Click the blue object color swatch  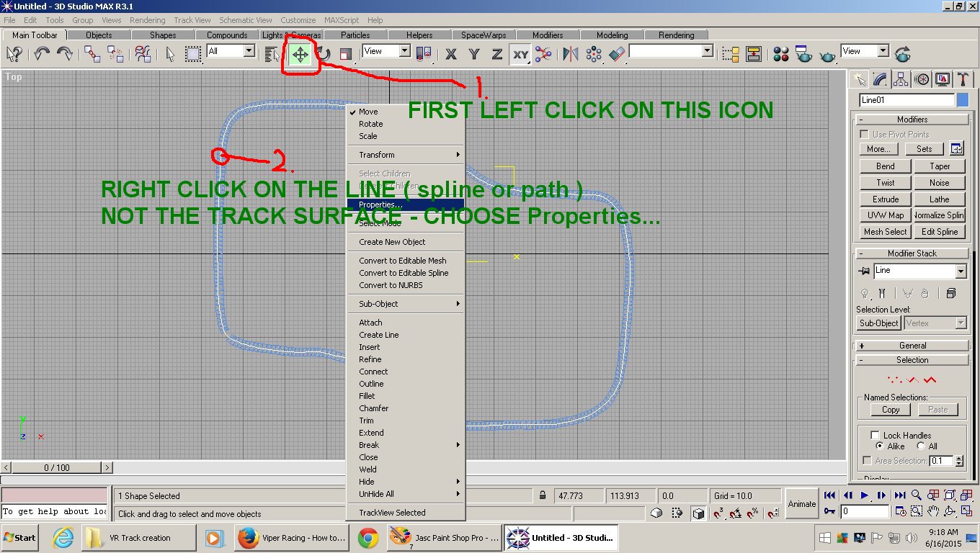[x=963, y=100]
